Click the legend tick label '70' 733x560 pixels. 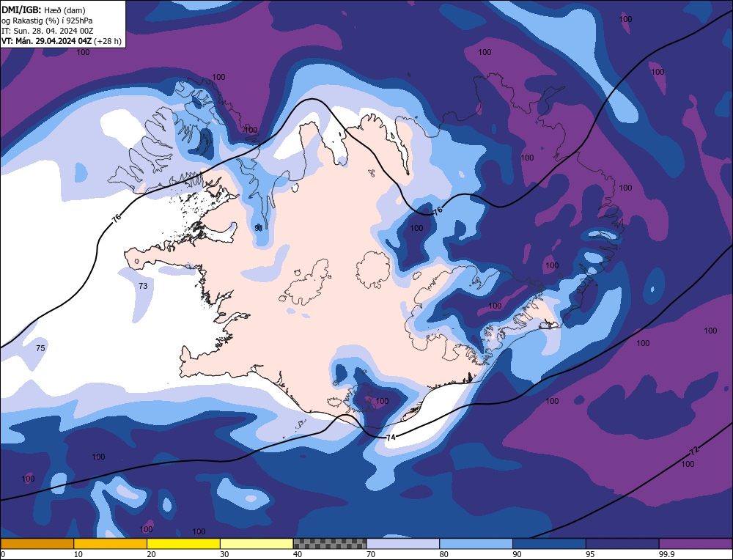click(370, 554)
